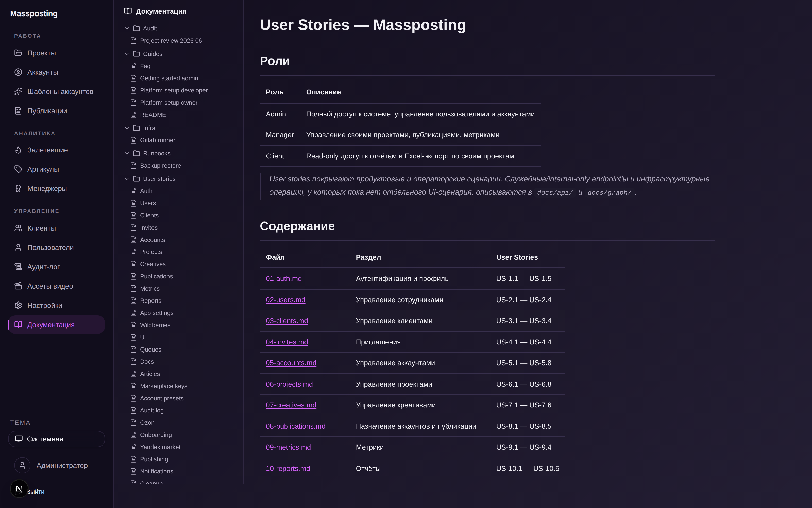Collapse the Audit folder chevron
Image resolution: width=812 pixels, height=508 pixels.
[127, 28]
